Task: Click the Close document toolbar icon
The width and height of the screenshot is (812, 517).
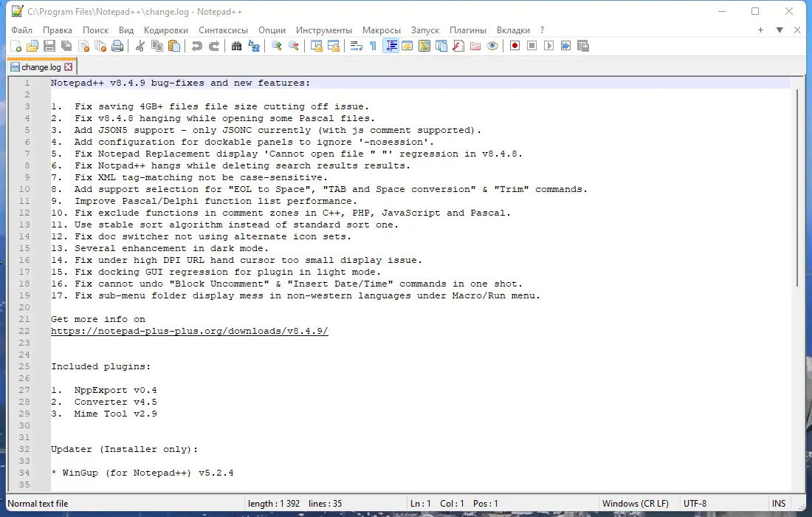Action: 84,46
